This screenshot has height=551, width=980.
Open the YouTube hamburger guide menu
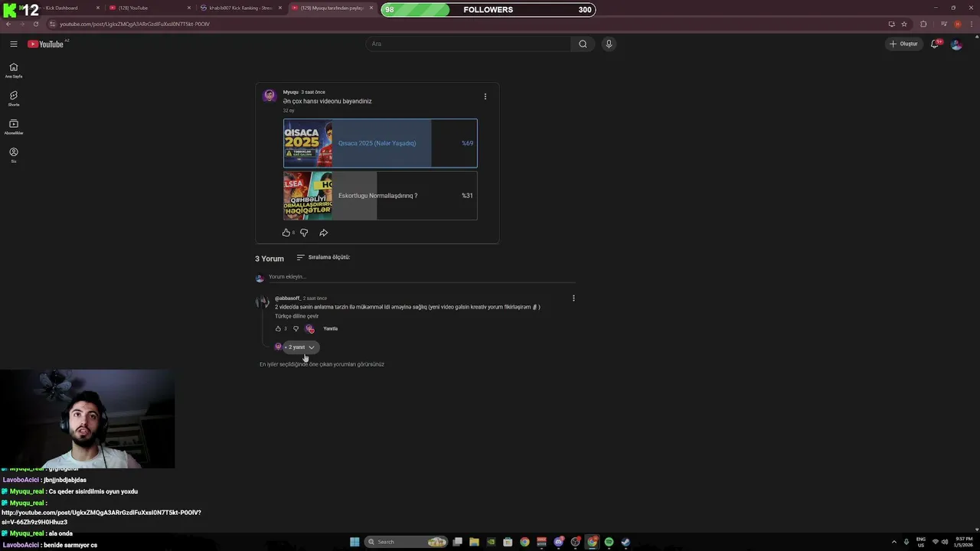[13, 44]
